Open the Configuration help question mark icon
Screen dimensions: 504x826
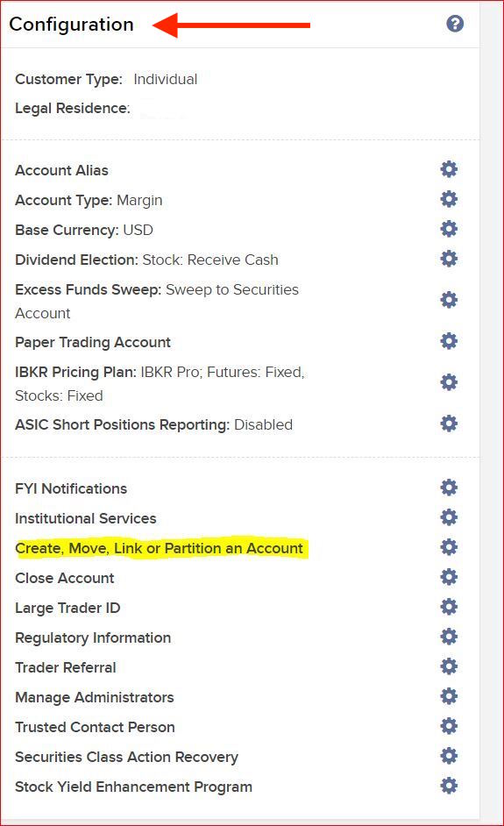[x=455, y=24]
